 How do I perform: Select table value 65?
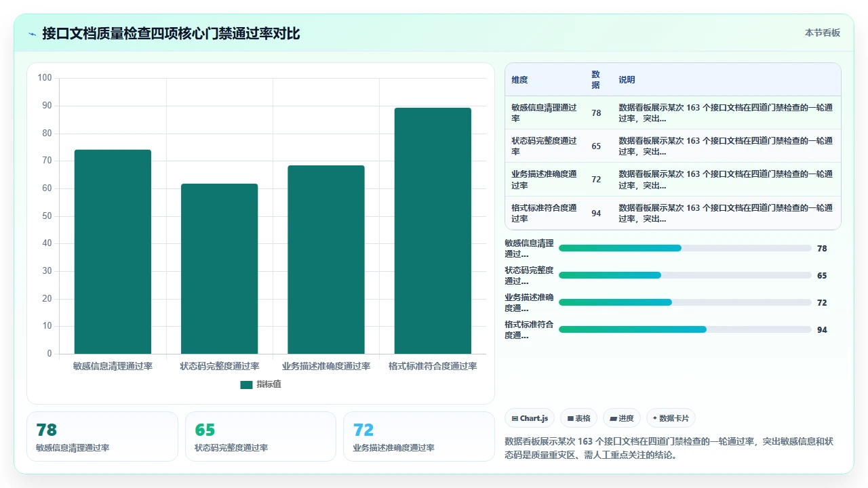pos(596,146)
